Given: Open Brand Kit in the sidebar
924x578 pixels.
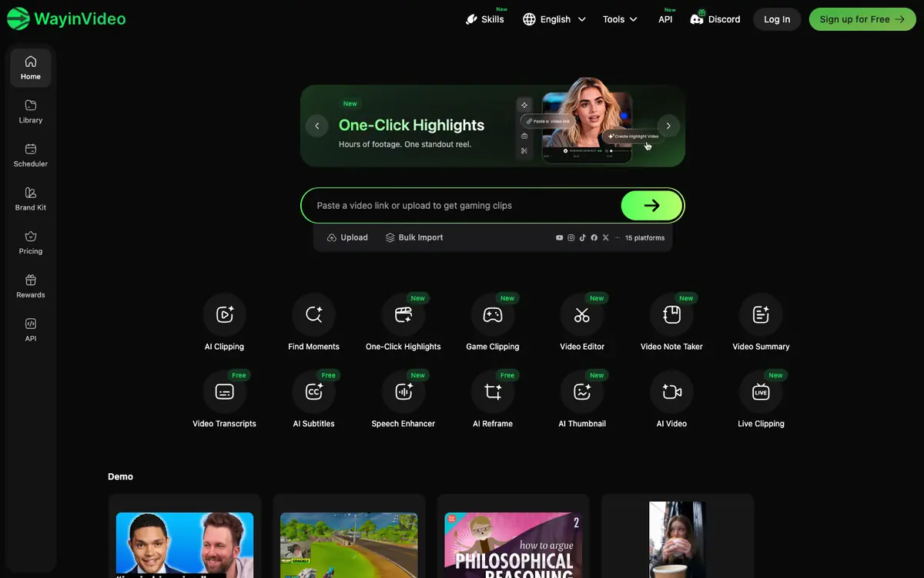Looking at the screenshot, I should (31, 199).
